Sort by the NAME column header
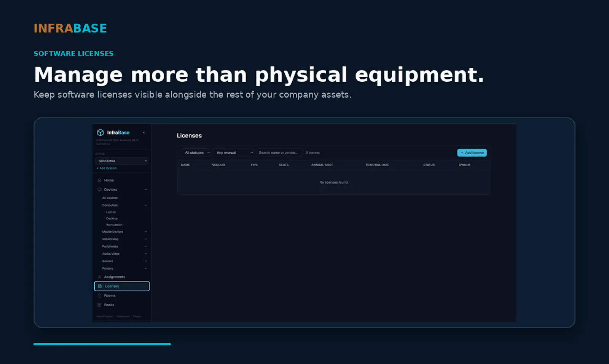This screenshot has width=609, height=364. coord(185,165)
